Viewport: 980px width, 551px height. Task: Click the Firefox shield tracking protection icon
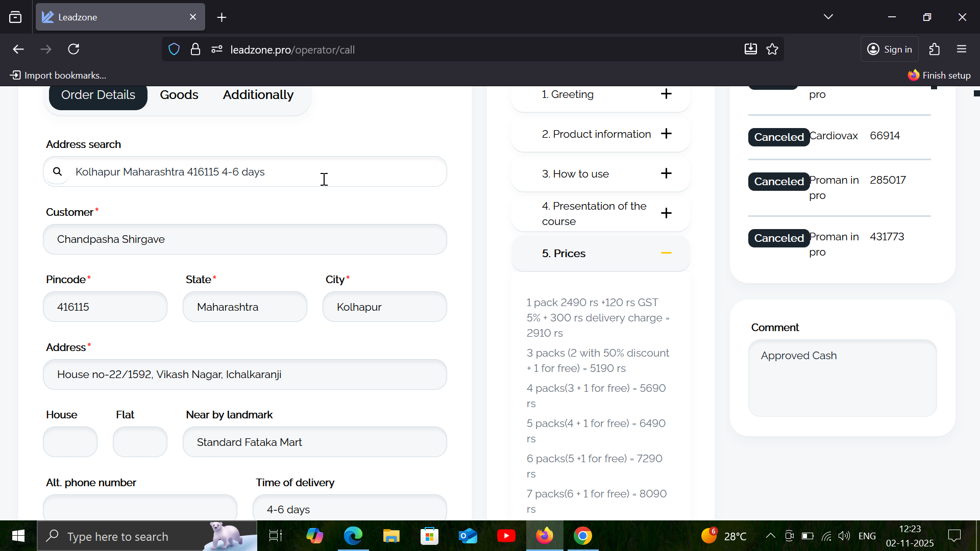174,49
